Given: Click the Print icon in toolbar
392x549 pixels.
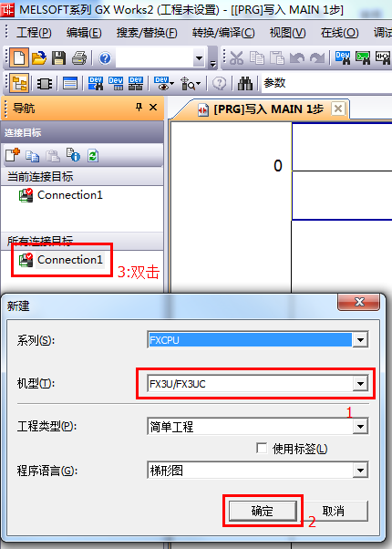Looking at the screenshot, I should point(79,57).
